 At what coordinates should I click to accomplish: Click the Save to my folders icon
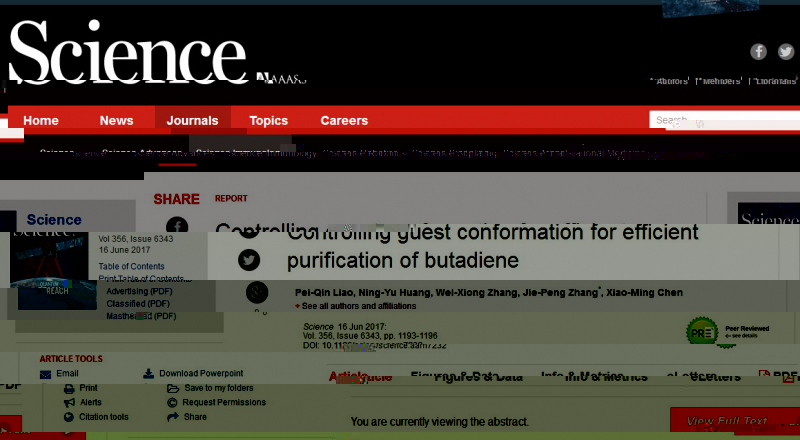(x=173, y=388)
